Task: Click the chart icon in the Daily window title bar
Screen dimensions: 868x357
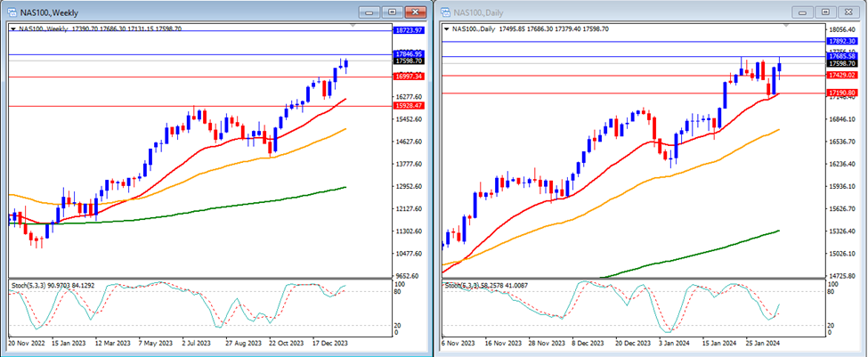Action: point(447,12)
